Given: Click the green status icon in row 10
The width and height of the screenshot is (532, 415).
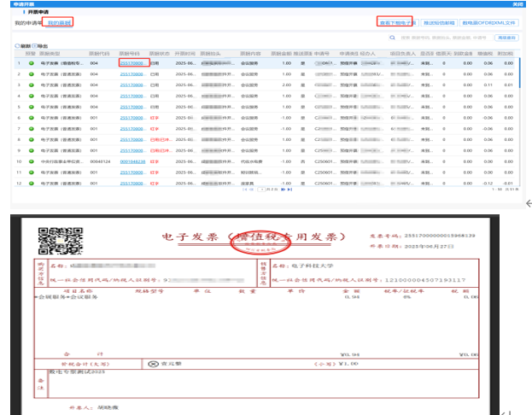Looking at the screenshot, I should point(32,161).
